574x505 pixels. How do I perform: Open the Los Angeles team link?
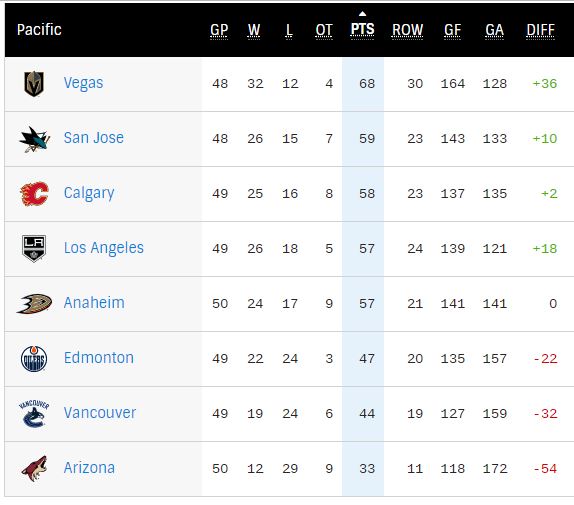point(104,248)
